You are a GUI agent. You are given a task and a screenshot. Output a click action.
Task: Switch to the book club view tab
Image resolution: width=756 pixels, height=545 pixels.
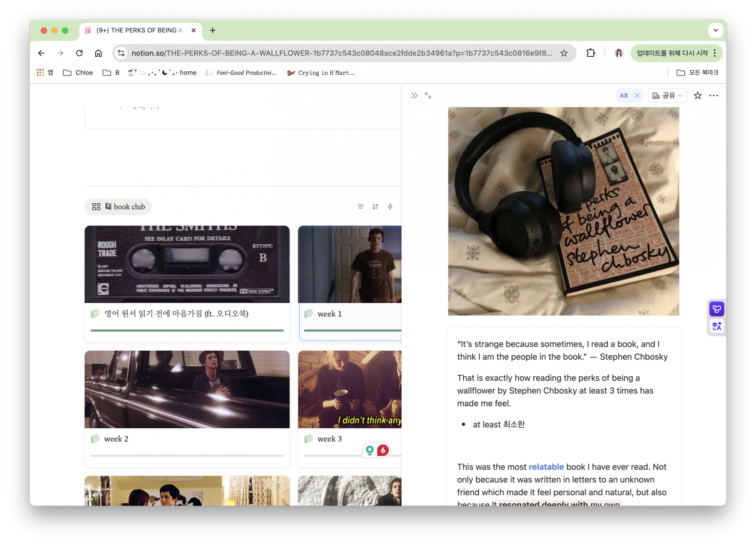118,206
